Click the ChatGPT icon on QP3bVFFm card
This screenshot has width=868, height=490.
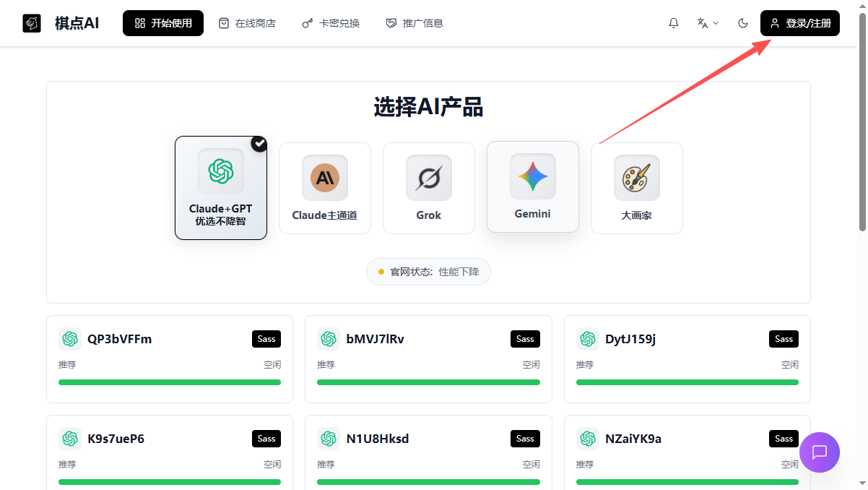coord(69,338)
